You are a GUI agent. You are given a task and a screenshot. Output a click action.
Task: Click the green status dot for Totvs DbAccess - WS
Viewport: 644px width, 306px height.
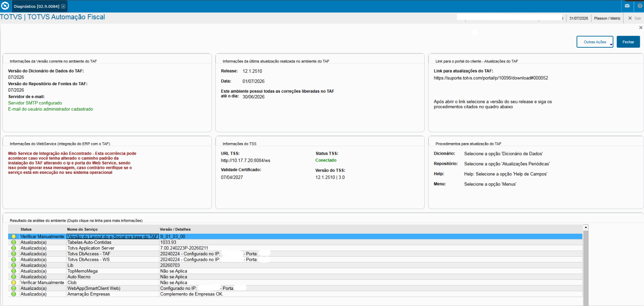pos(14,259)
